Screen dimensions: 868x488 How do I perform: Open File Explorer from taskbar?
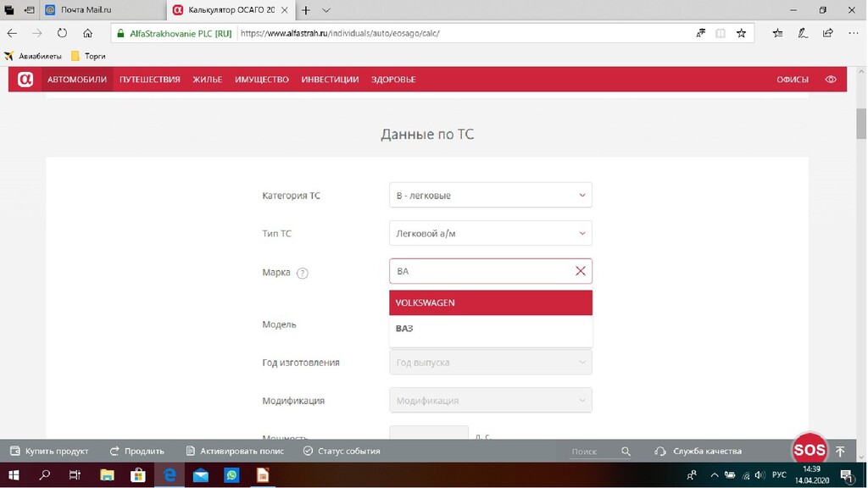[106, 474]
